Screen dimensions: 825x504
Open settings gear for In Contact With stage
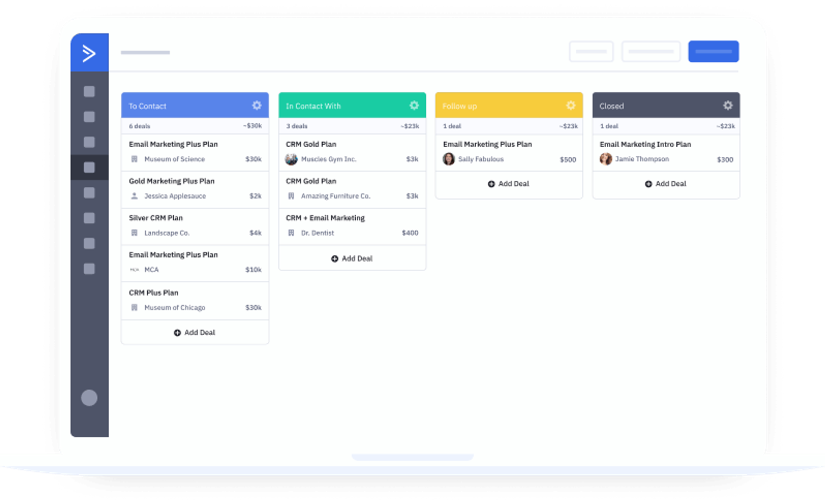click(x=414, y=106)
